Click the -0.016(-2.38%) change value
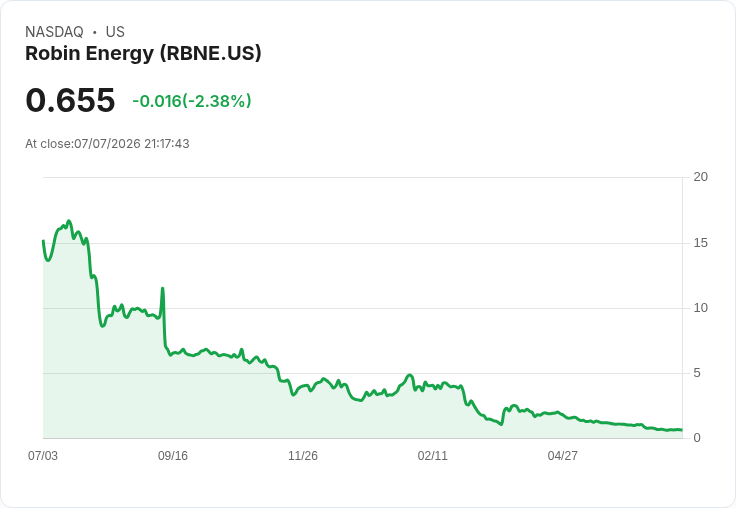The width and height of the screenshot is (736, 508). tap(192, 101)
